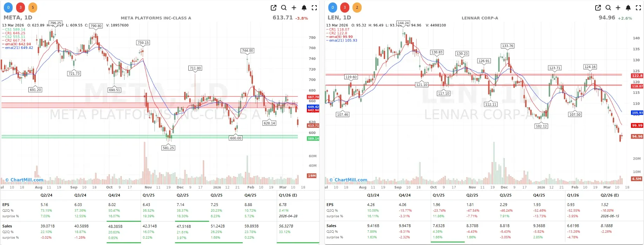Image resolution: width=644 pixels, height=245 pixels.
Task: Select the Q1/26 (E) column in META table
Action: 288,195
